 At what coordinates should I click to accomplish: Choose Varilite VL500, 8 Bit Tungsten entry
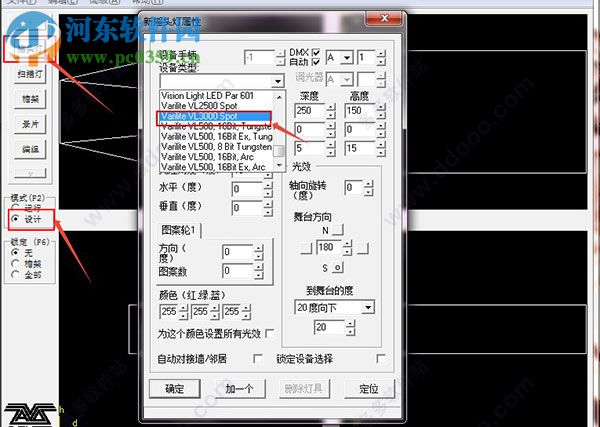[x=216, y=147]
